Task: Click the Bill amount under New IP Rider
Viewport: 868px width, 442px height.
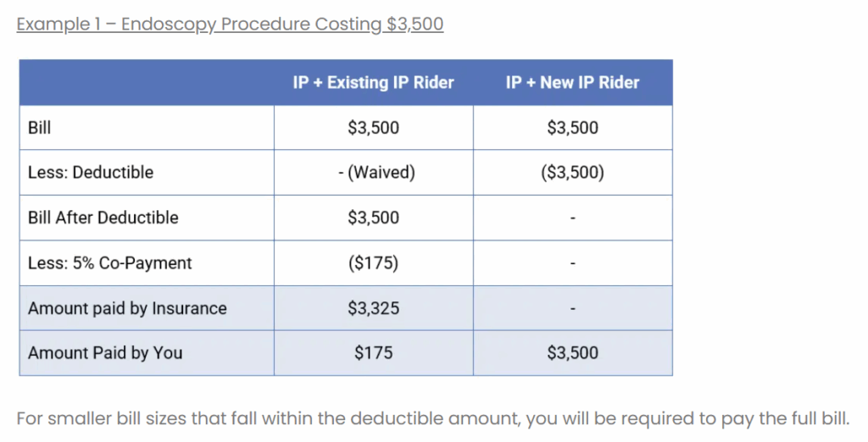Action: pos(572,128)
